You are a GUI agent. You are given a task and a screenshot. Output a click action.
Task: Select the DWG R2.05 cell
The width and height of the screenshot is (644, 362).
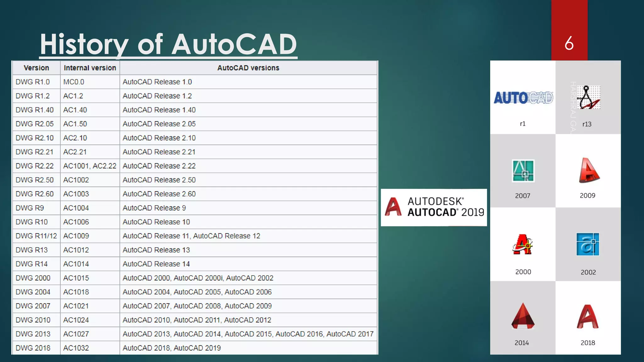[36, 124]
